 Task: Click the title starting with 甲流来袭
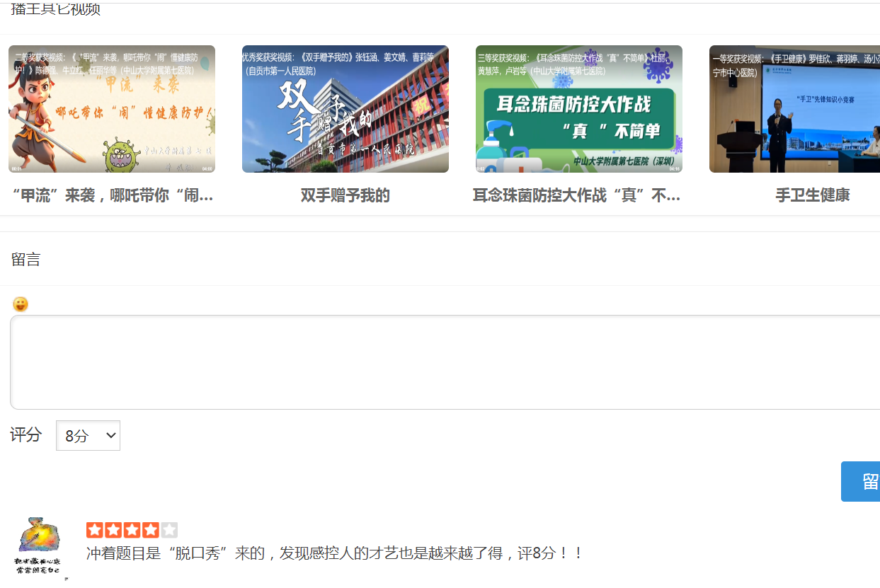coord(110,195)
